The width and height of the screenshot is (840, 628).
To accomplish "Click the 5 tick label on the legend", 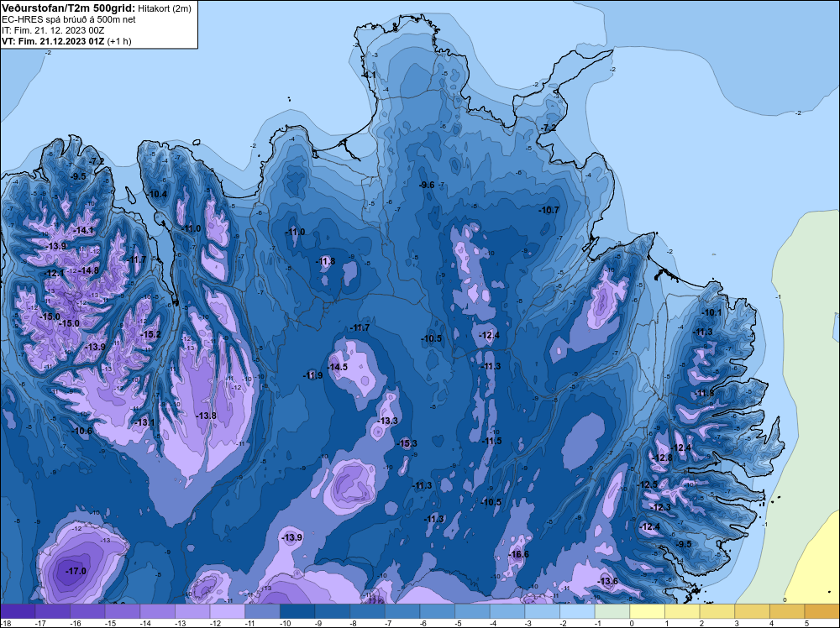I will point(806,623).
